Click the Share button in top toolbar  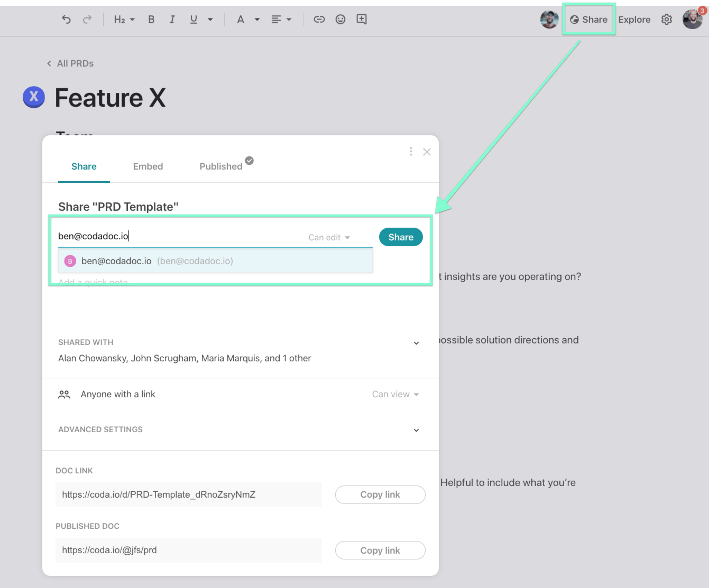tap(588, 20)
